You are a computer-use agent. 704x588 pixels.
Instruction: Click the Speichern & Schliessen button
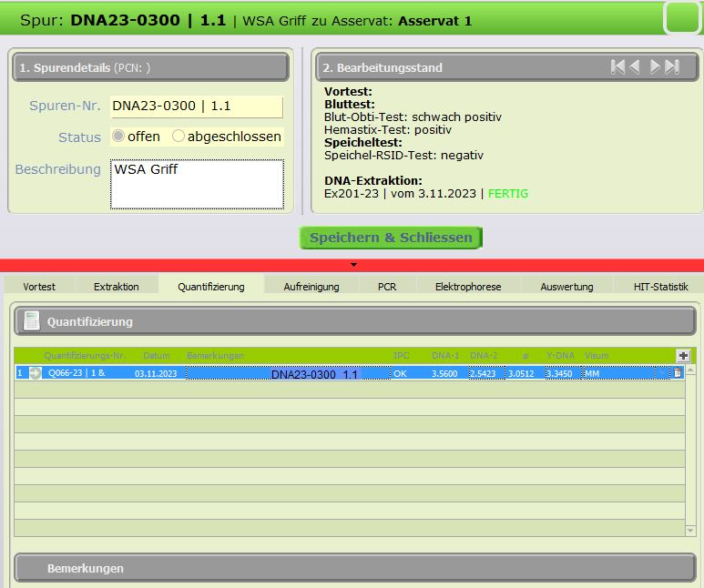point(391,238)
